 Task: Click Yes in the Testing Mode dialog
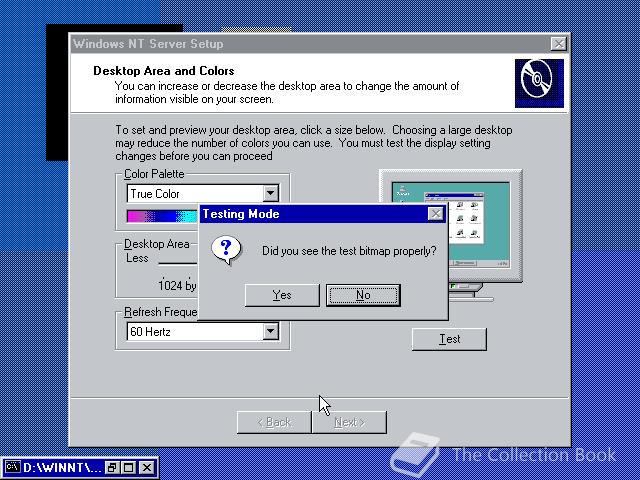(282, 295)
